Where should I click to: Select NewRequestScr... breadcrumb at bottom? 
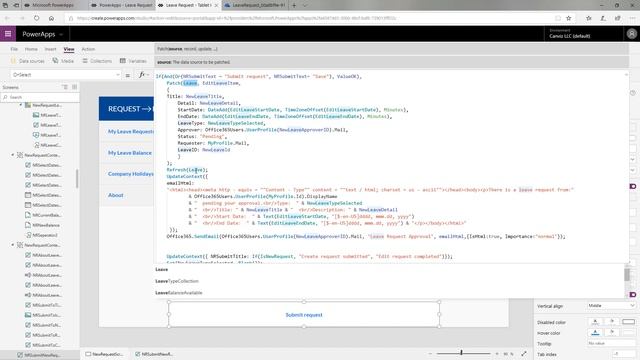click(x=104, y=354)
